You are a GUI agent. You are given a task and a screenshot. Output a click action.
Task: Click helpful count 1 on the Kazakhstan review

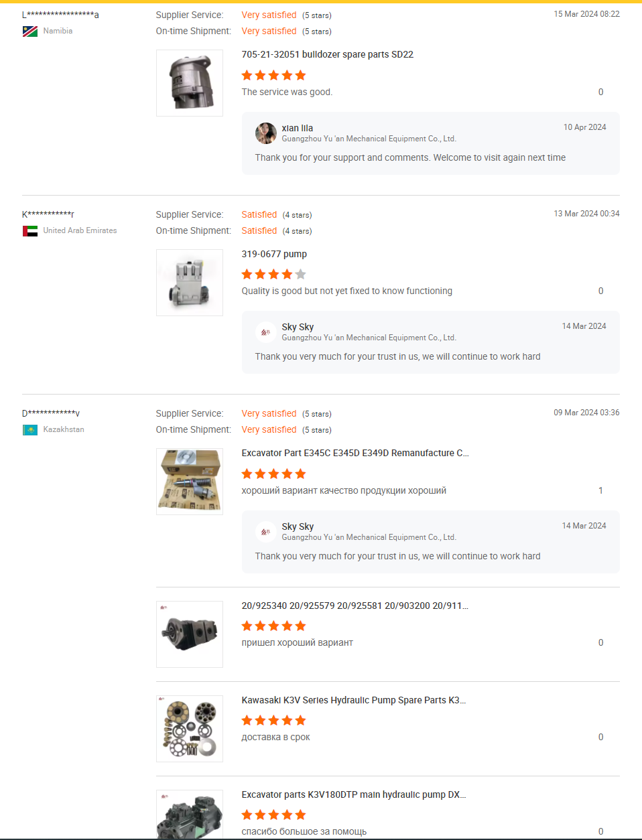pyautogui.click(x=600, y=490)
